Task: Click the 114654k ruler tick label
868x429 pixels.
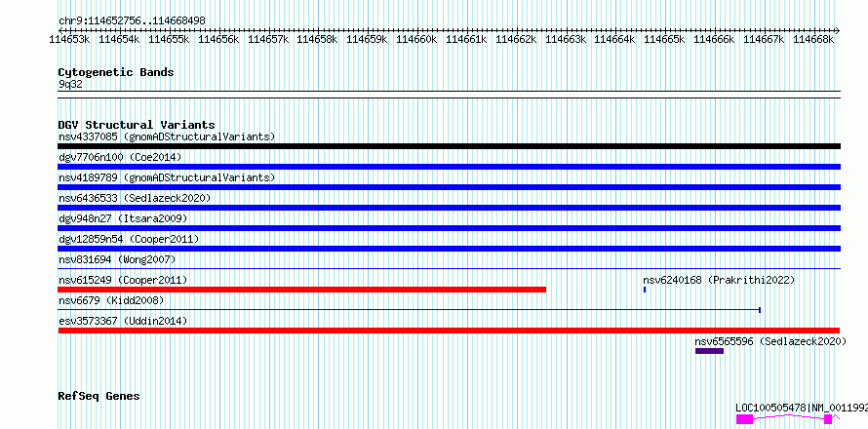Action: (118, 39)
